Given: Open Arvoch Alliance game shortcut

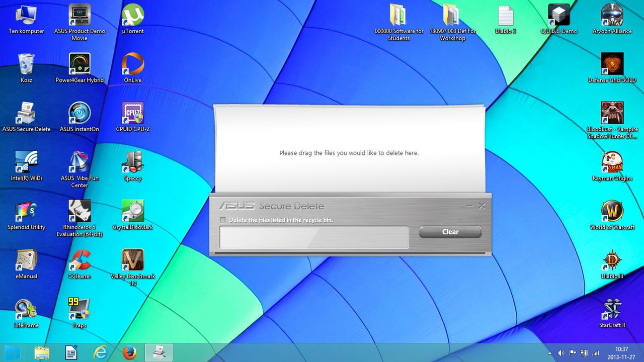Looking at the screenshot, I should coord(612,19).
